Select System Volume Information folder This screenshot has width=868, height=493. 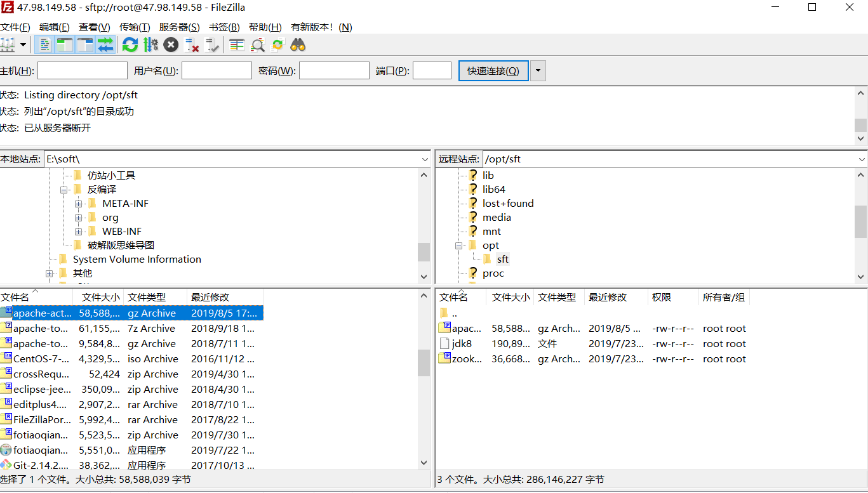tap(137, 260)
